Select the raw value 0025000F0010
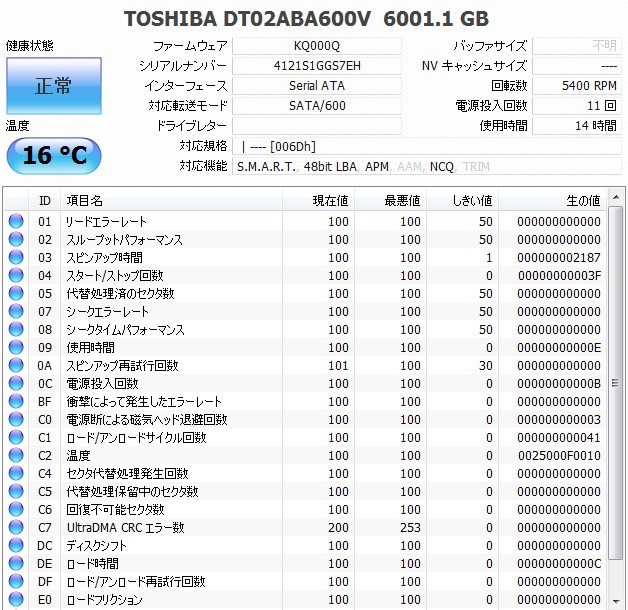Viewport: 628px width, 610px height. coord(559,456)
